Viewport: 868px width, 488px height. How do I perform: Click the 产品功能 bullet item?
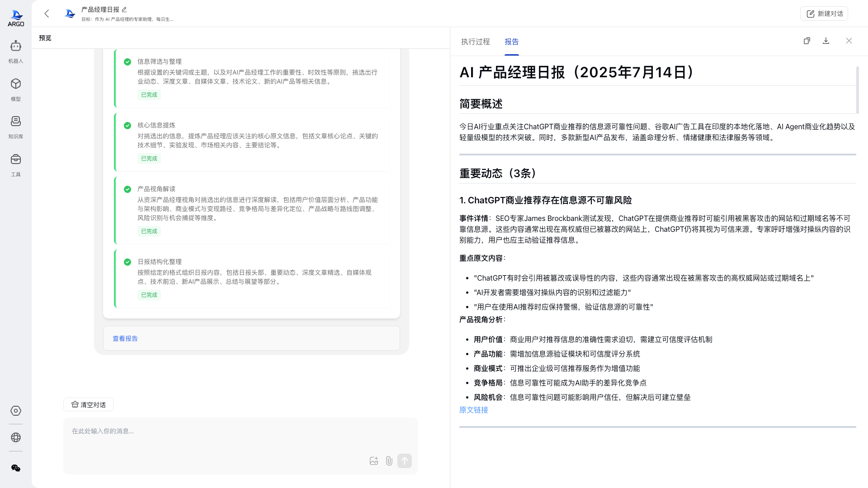pos(557,354)
